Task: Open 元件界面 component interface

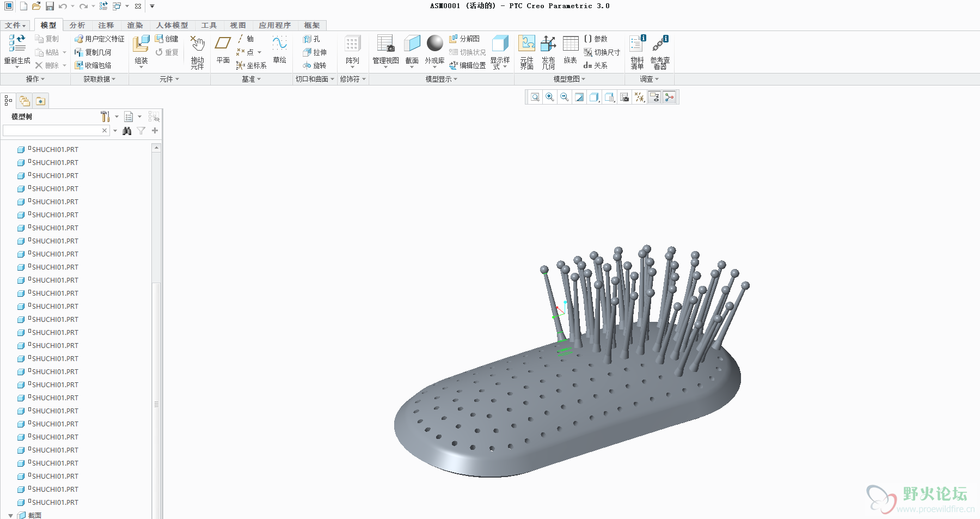Action: pos(526,52)
